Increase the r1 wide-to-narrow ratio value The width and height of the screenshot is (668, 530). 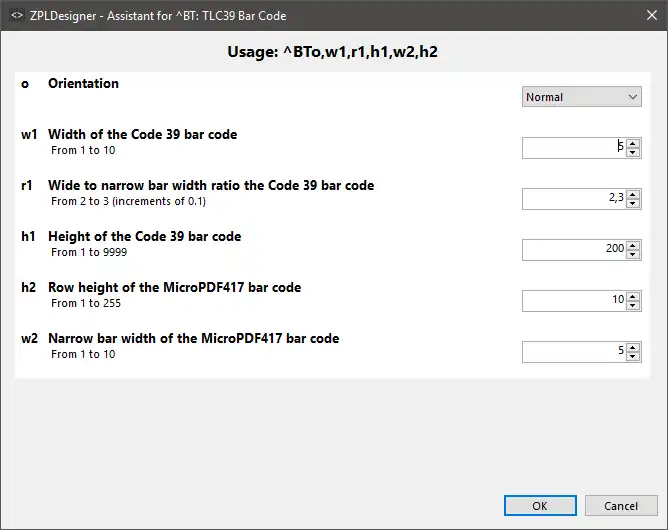(633, 195)
